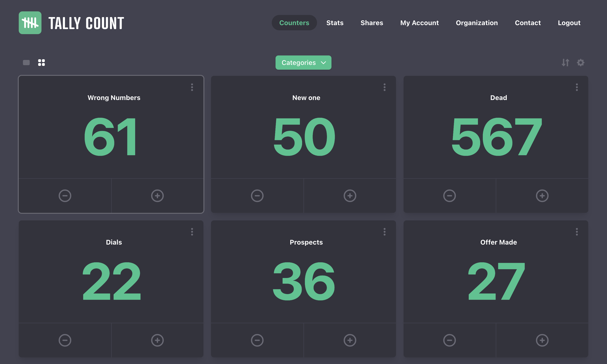Go to the Stats tab
This screenshot has height=364, width=607.
coord(335,23)
